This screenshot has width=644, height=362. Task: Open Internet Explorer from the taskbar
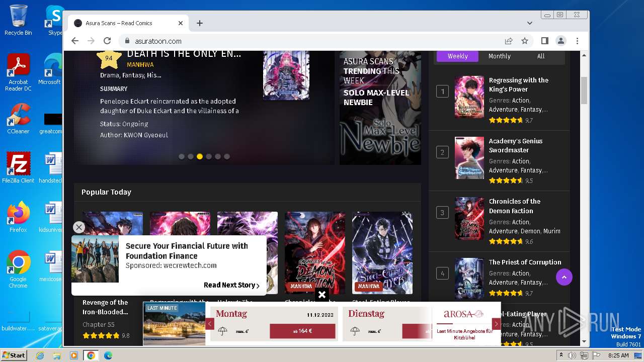[x=40, y=355]
